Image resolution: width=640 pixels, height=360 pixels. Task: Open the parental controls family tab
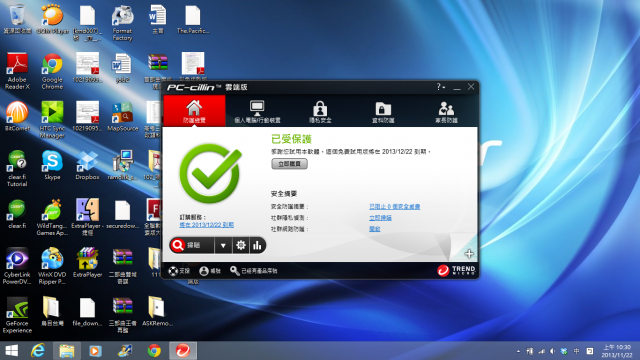446,111
